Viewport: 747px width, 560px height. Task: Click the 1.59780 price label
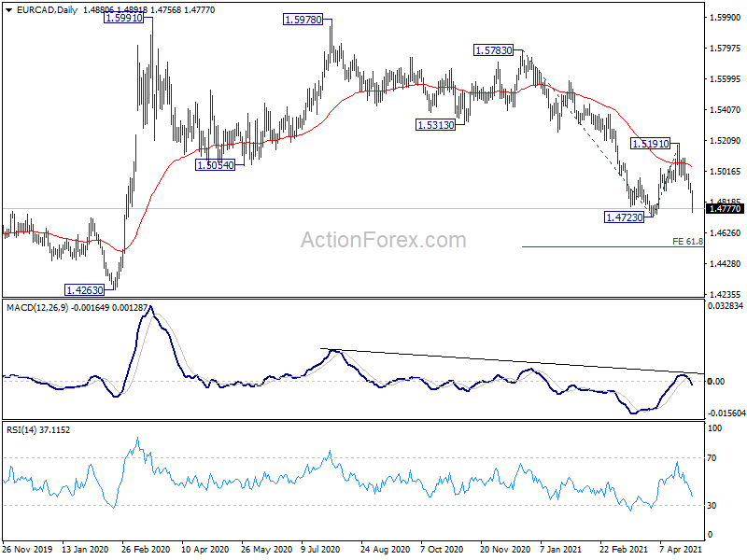(x=303, y=20)
